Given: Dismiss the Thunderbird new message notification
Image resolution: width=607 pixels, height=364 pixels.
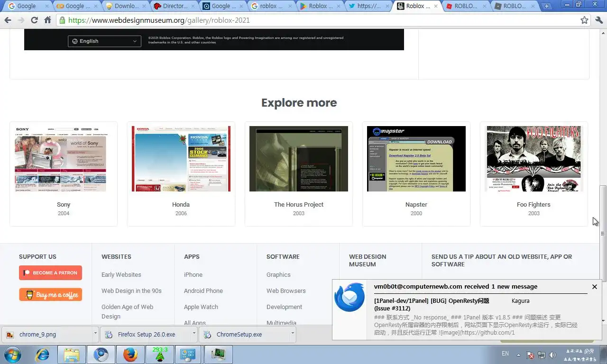Looking at the screenshot, I should pos(595,287).
